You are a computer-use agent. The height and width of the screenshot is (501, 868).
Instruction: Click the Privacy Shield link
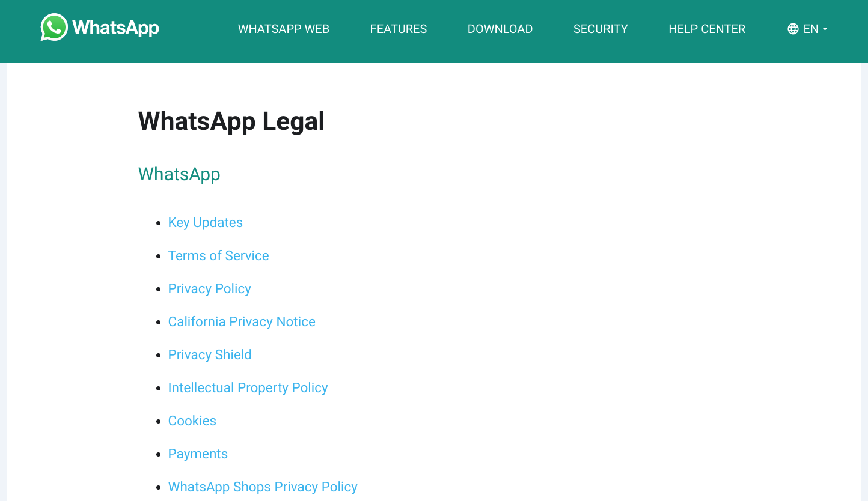(x=210, y=354)
